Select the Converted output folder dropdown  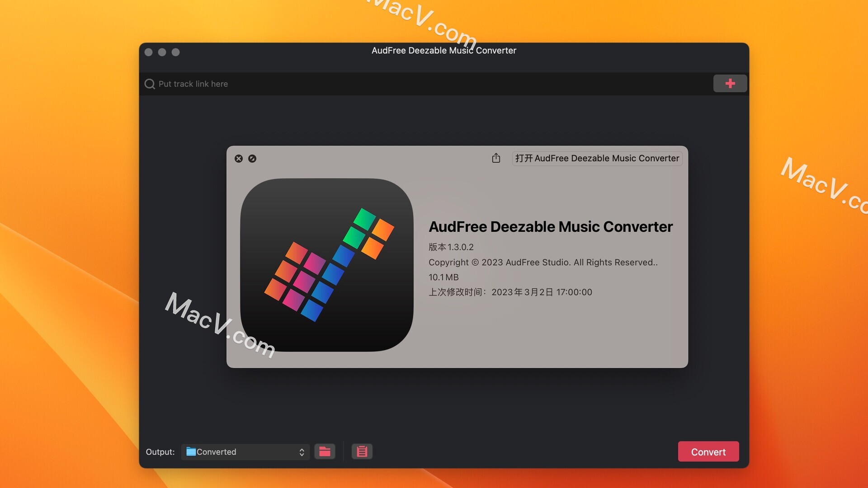click(x=245, y=452)
